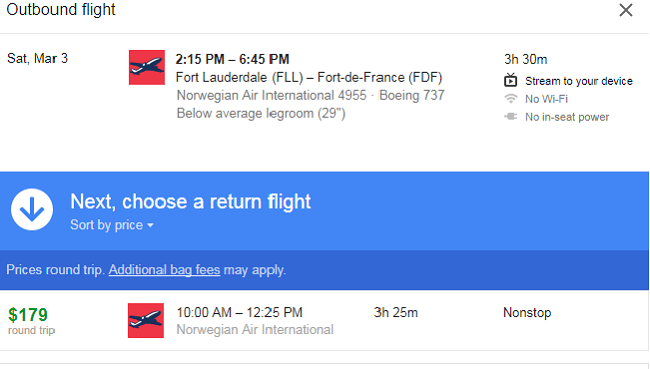Image resolution: width=650 pixels, height=369 pixels.
Task: Click the Nonstop label on return flight
Action: click(527, 313)
